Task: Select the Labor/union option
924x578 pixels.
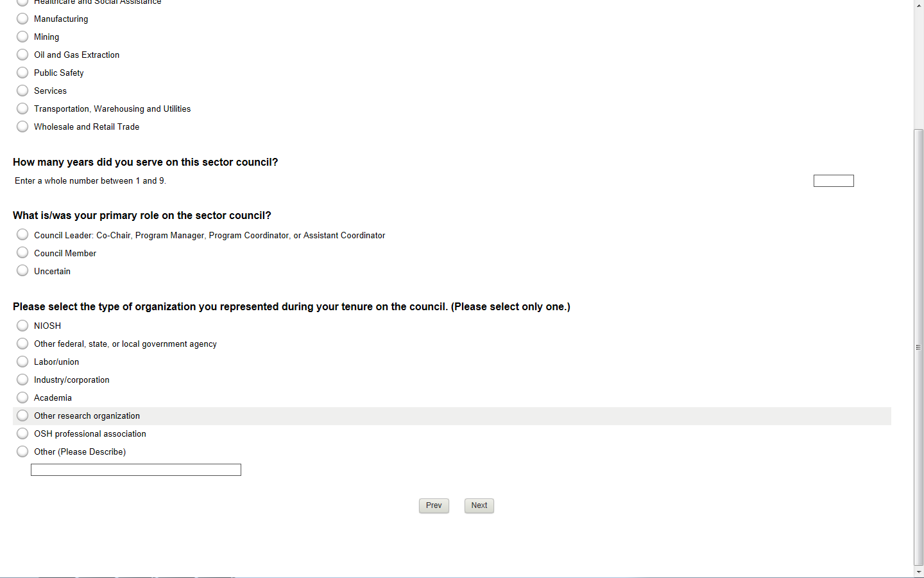Action: click(22, 362)
